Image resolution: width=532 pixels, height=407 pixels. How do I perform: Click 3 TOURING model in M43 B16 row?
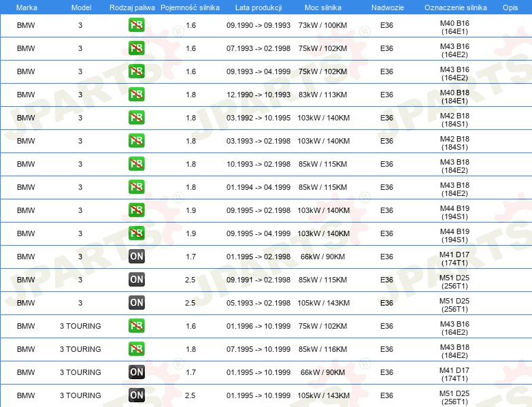(80, 326)
